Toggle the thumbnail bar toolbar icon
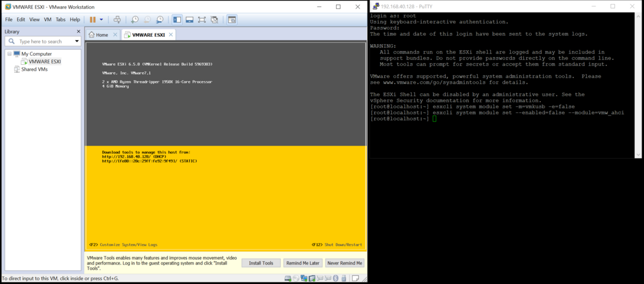 point(190,20)
